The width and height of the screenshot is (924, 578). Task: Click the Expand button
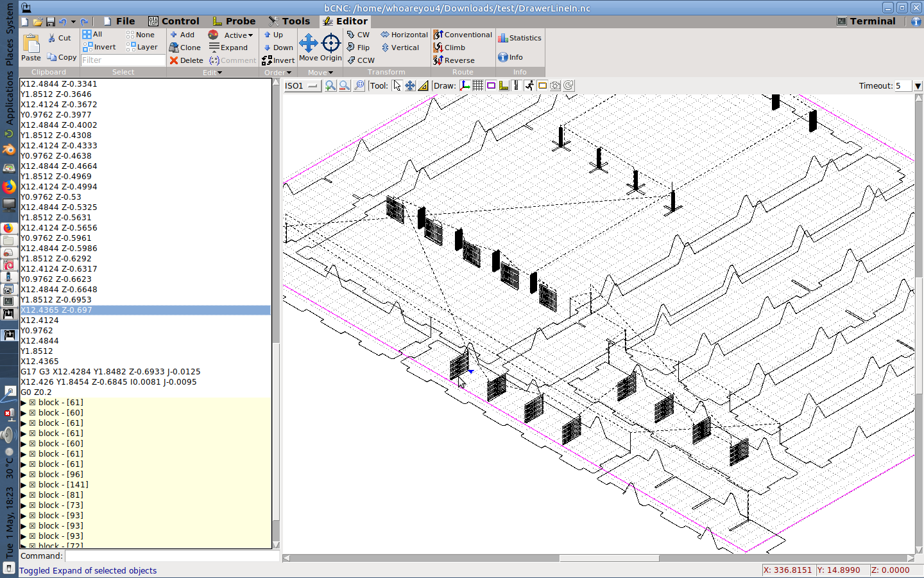click(228, 48)
